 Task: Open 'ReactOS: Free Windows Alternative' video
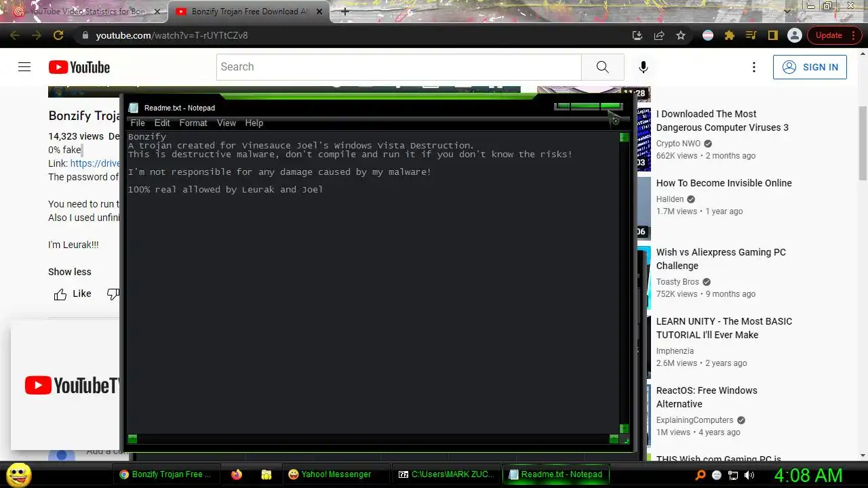click(707, 397)
